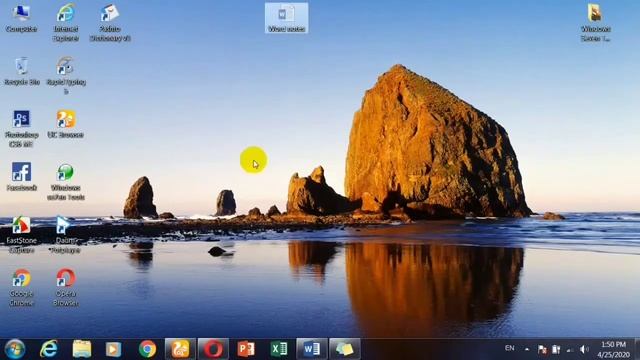Click the Show desktop button
This screenshot has height=360, width=640.
[637, 349]
